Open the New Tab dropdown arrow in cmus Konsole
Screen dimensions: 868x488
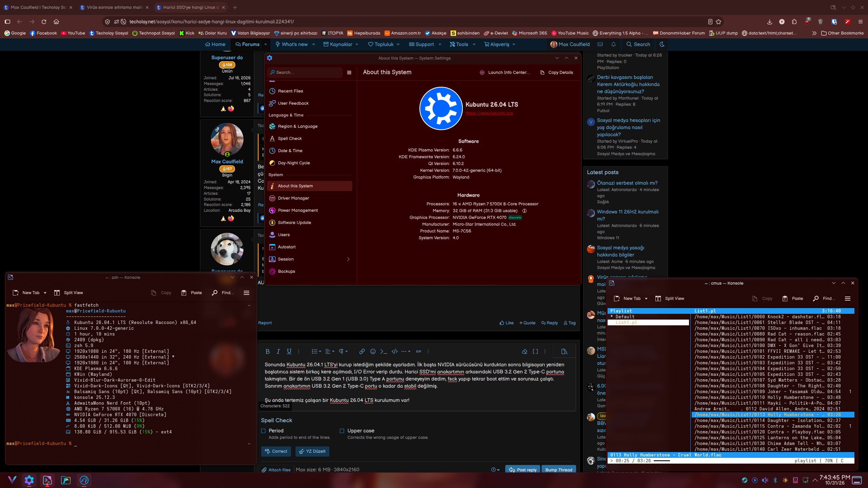tap(646, 299)
